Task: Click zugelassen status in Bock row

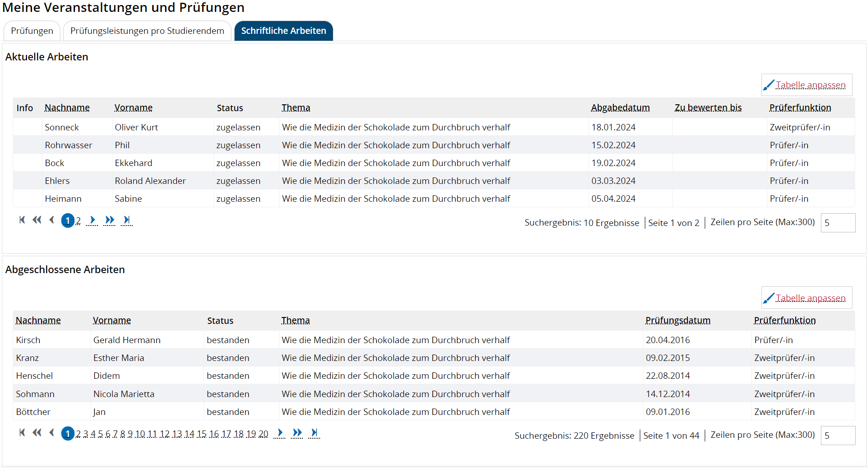Action: (x=238, y=163)
